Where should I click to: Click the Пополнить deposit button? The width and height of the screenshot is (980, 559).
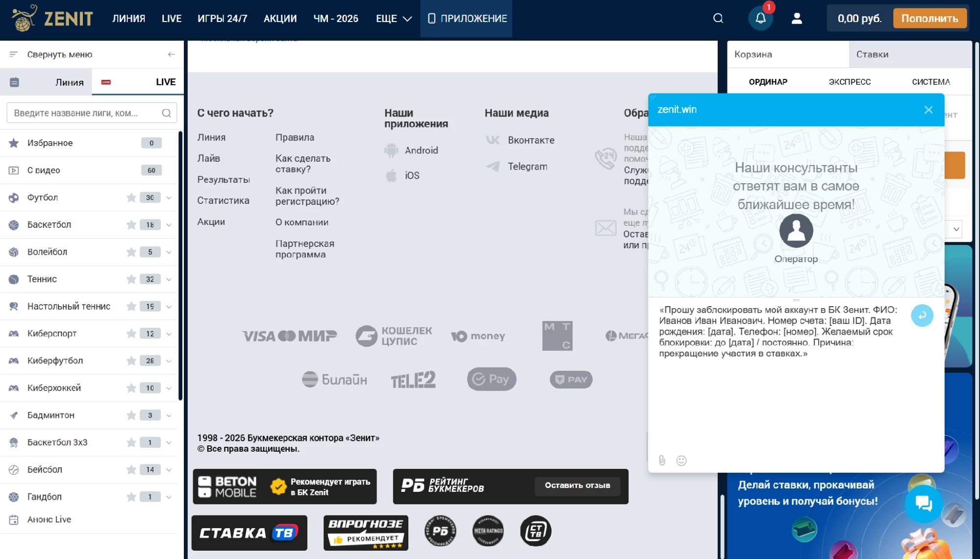click(930, 18)
